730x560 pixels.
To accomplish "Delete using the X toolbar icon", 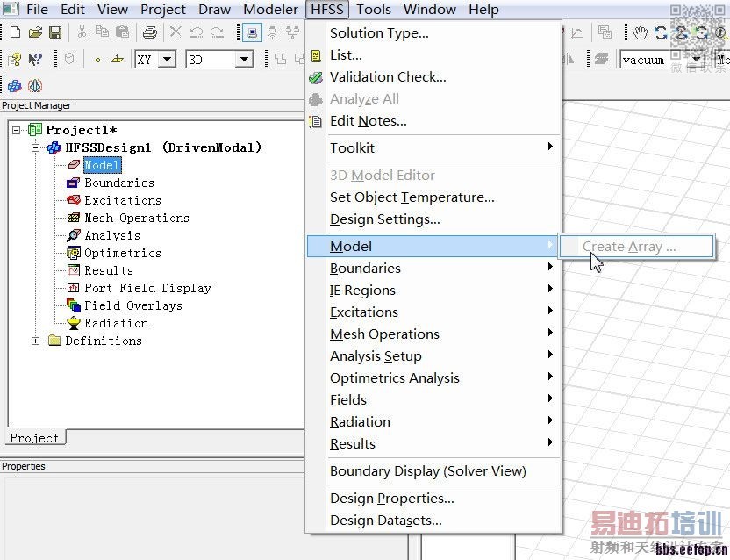I will point(175,32).
